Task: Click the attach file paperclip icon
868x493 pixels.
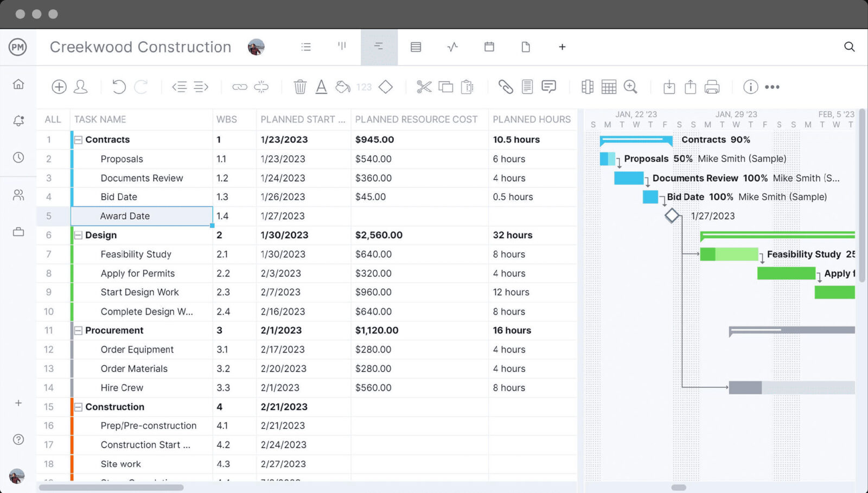Action: click(x=506, y=87)
